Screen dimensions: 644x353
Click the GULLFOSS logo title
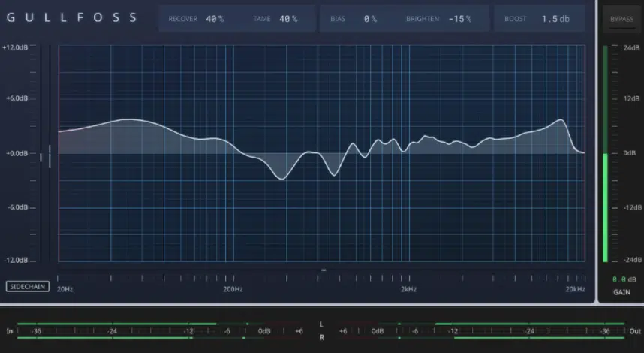click(72, 17)
